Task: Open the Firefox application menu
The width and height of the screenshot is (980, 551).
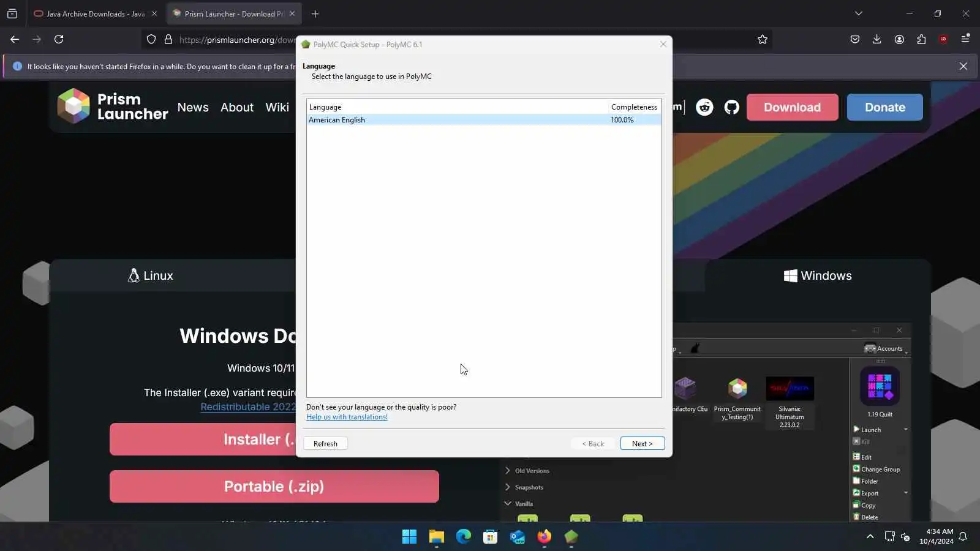Action: pyautogui.click(x=965, y=39)
